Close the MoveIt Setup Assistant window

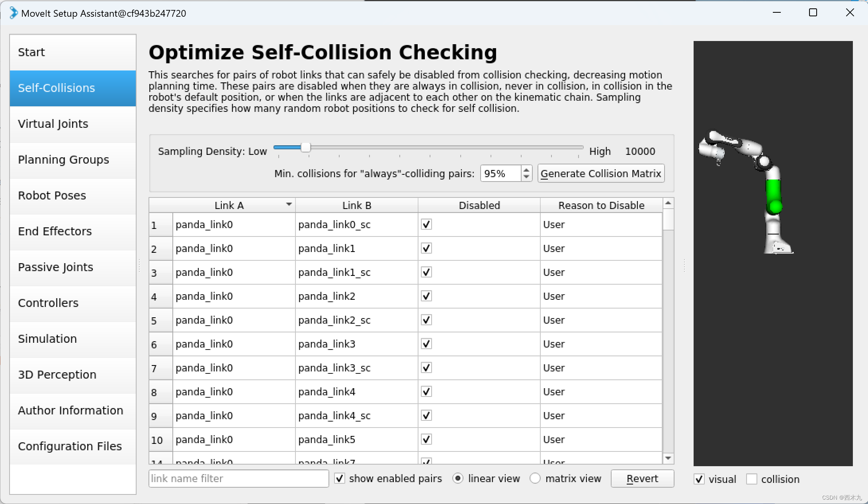coord(850,13)
